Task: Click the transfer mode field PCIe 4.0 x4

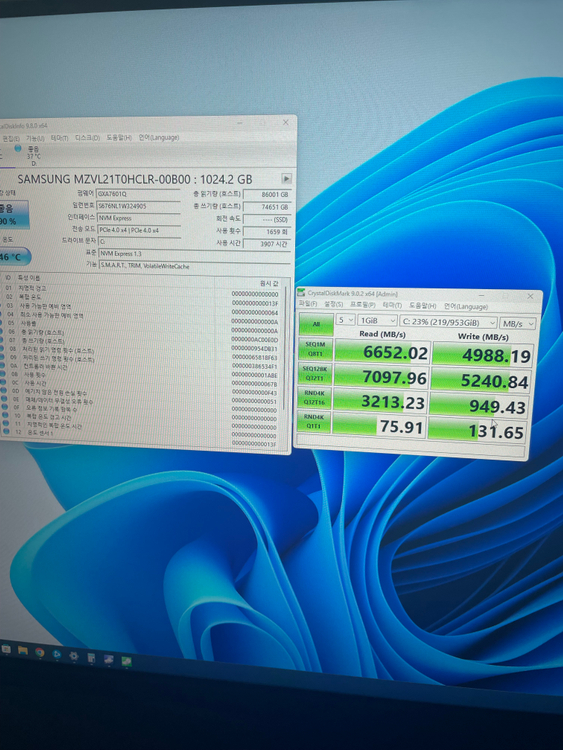Action: pos(140,230)
